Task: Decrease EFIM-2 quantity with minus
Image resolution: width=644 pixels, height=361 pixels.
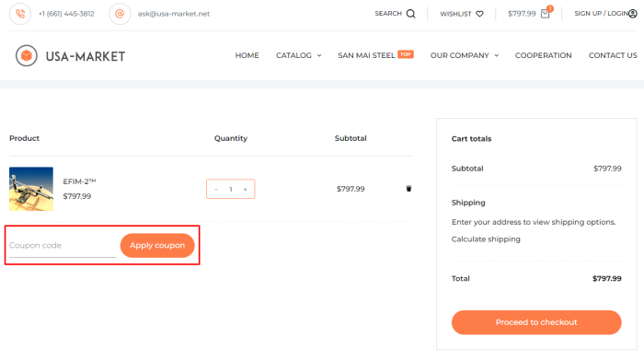Action: tap(216, 189)
